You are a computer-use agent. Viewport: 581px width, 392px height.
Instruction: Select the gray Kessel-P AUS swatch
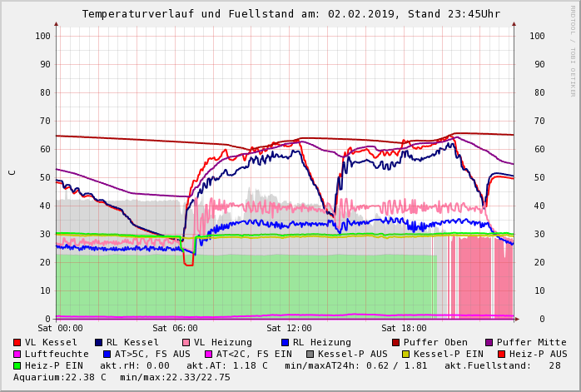[310, 354]
